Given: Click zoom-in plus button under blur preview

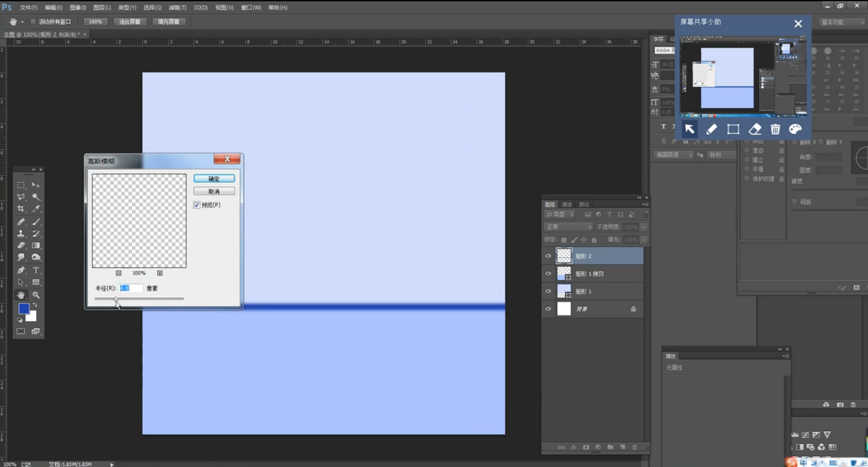Looking at the screenshot, I should coord(160,273).
